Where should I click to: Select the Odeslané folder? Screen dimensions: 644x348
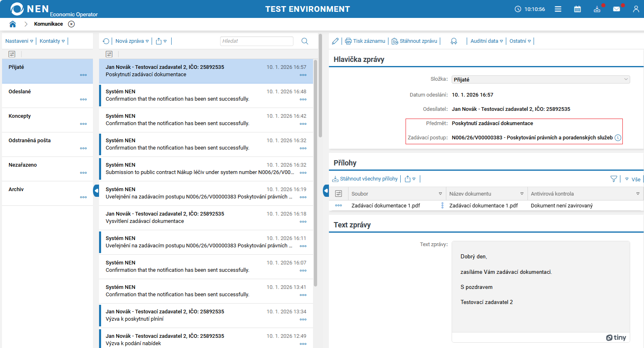[20, 92]
